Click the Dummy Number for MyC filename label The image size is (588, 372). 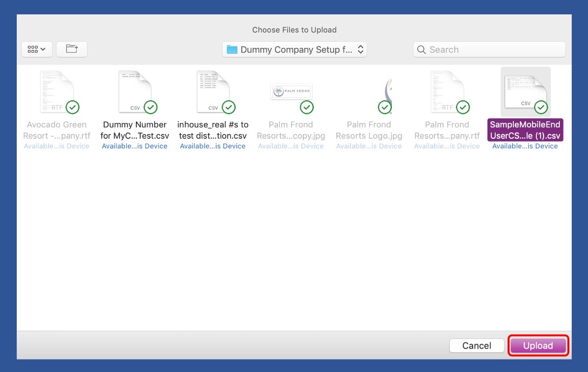click(x=135, y=130)
